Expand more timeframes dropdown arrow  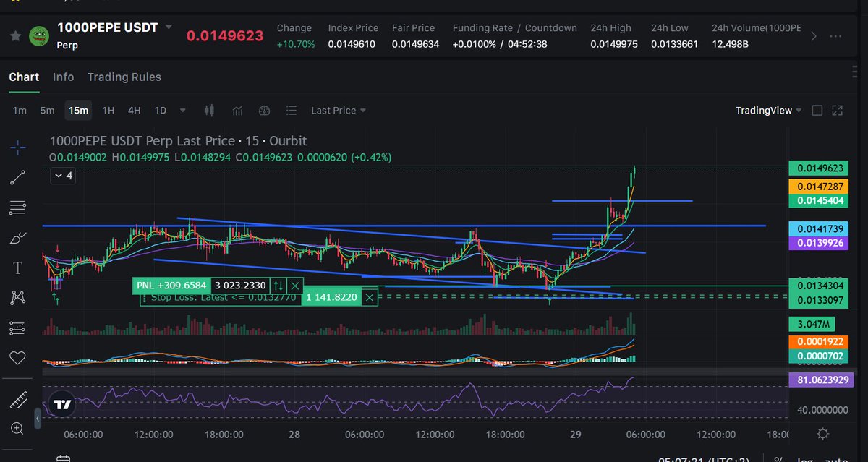click(183, 111)
